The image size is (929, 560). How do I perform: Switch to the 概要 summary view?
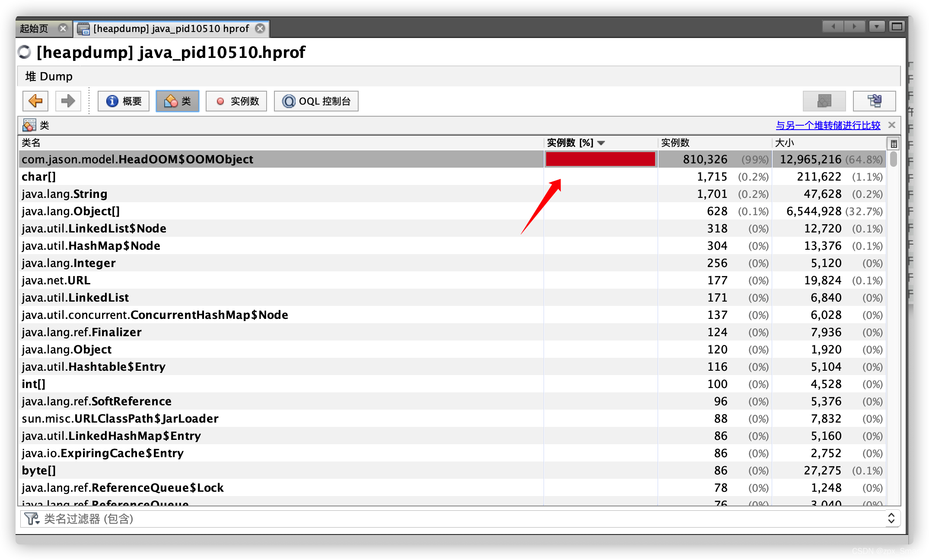tap(123, 101)
